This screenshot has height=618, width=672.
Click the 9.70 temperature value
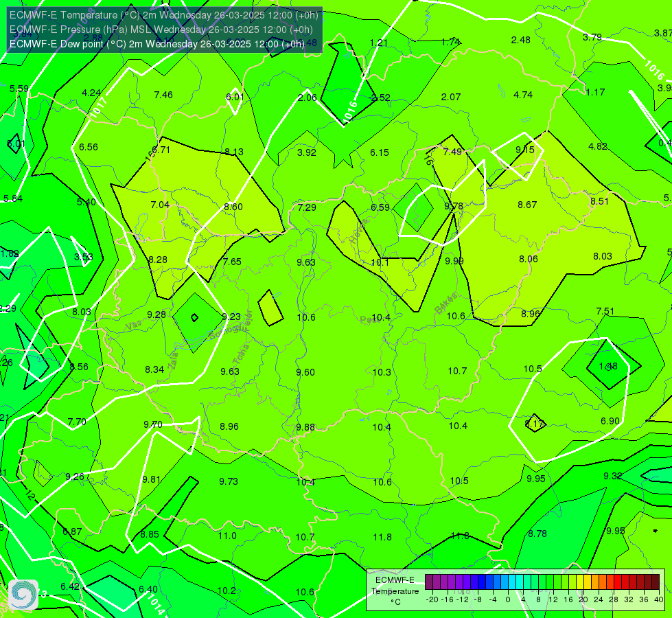point(153,424)
